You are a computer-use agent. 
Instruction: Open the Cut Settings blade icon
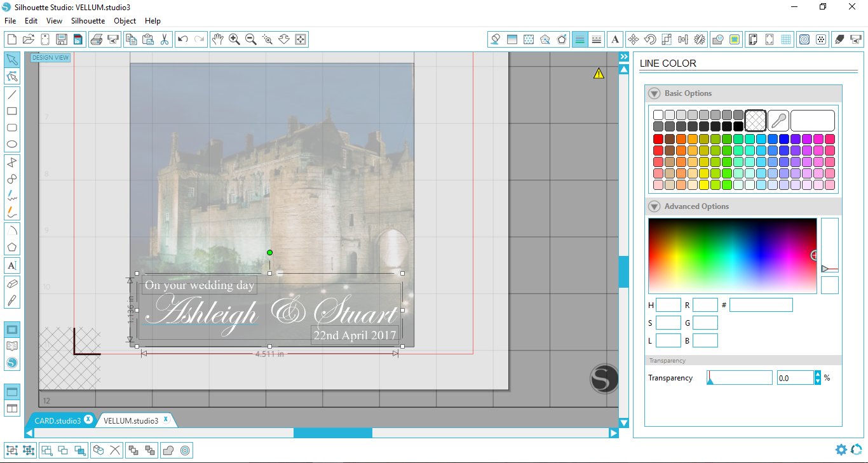click(840, 39)
